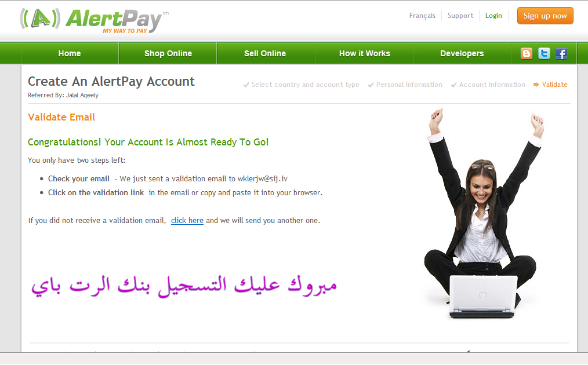Click checkmark beside Select country step
This screenshot has width=588, height=365.
point(246,85)
